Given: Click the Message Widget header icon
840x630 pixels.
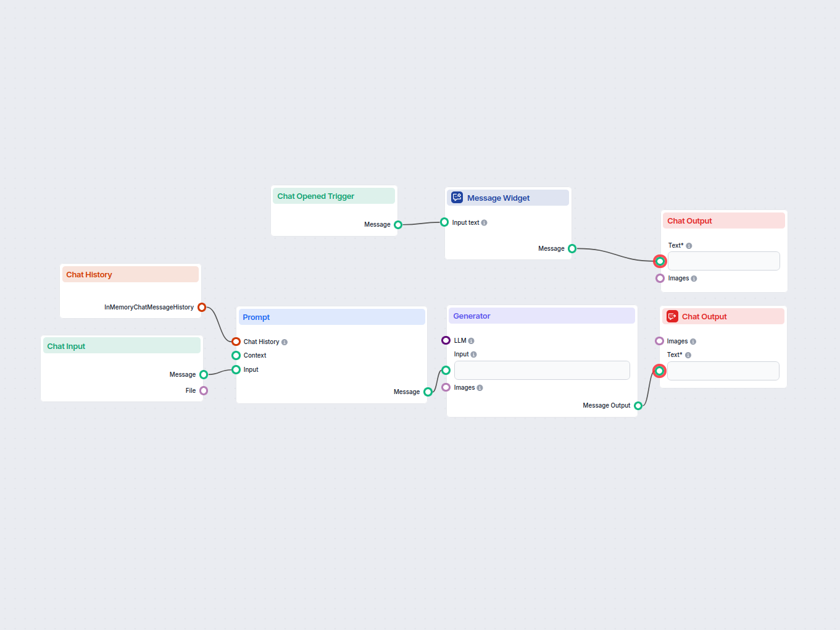Looking at the screenshot, I should (457, 197).
